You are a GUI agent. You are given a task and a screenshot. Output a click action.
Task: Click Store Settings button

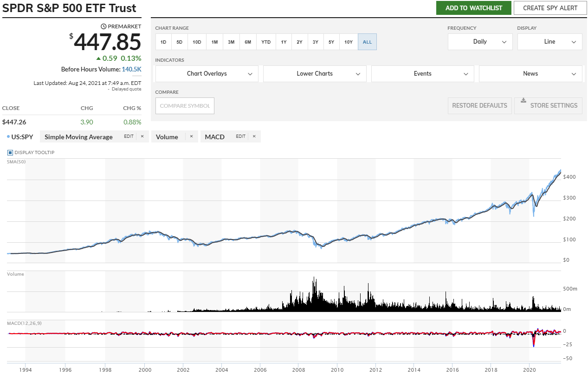coord(548,106)
